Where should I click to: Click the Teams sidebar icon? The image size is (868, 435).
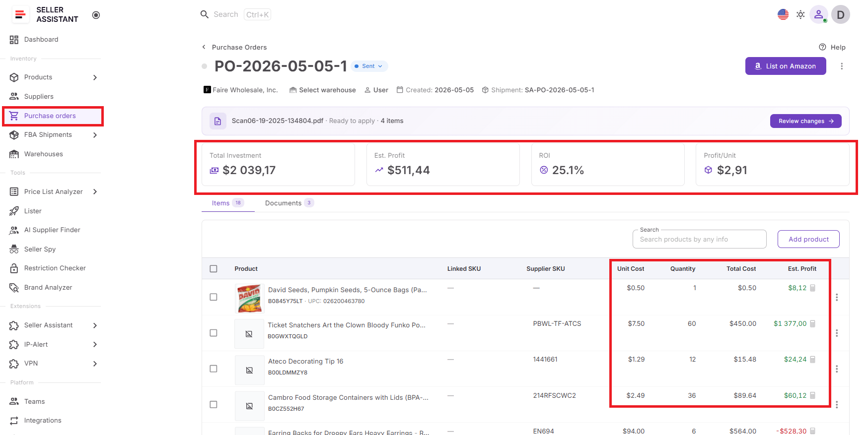14,402
